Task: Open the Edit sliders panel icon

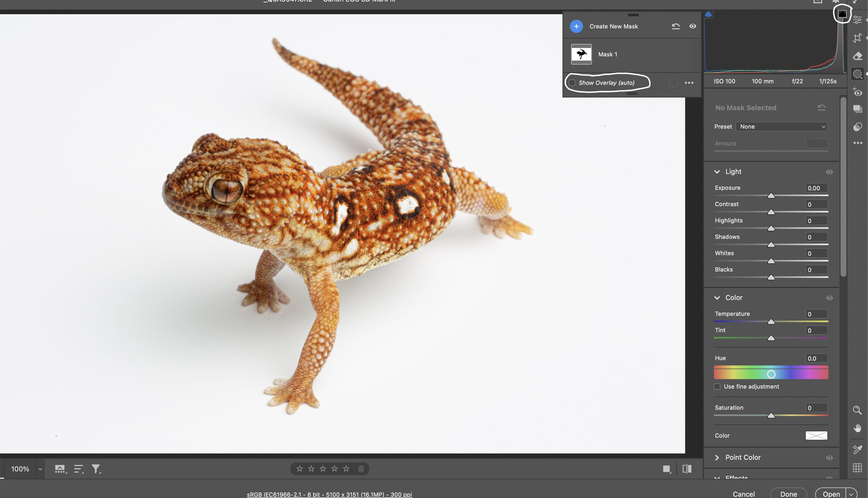Action: (x=857, y=20)
